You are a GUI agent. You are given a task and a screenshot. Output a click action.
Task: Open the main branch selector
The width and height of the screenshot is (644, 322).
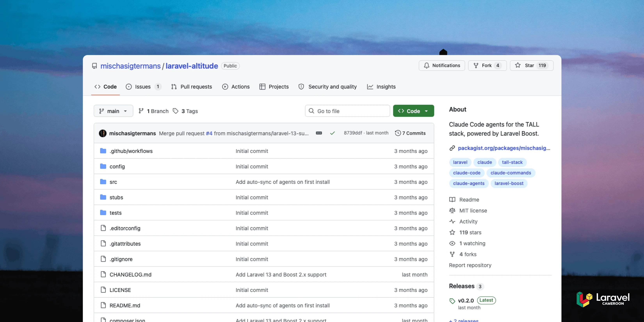tap(113, 111)
